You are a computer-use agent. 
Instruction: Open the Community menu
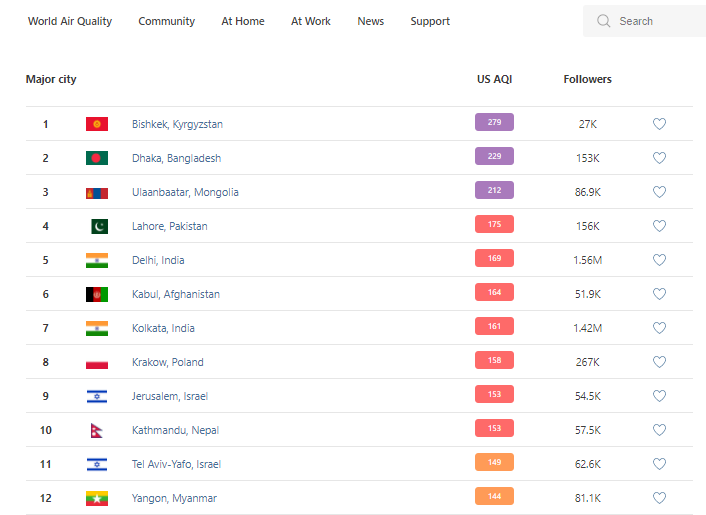tap(166, 21)
